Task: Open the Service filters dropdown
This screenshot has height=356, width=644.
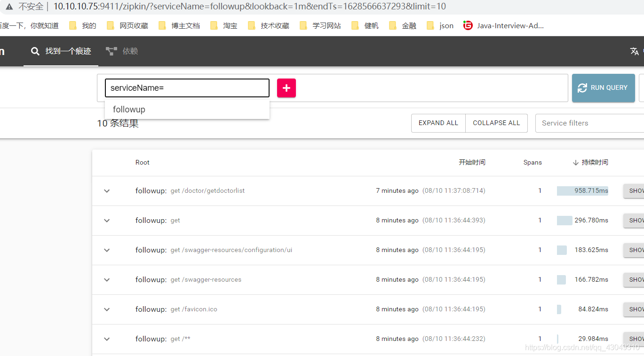Action: 589,123
